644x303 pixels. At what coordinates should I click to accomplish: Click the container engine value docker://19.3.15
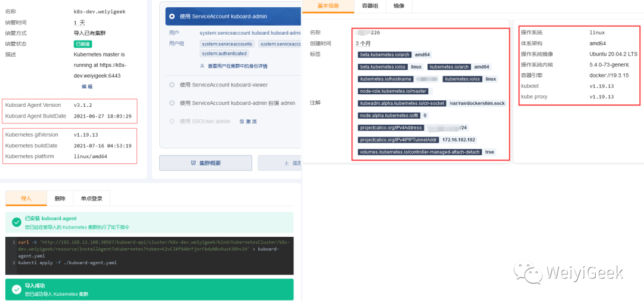point(609,76)
